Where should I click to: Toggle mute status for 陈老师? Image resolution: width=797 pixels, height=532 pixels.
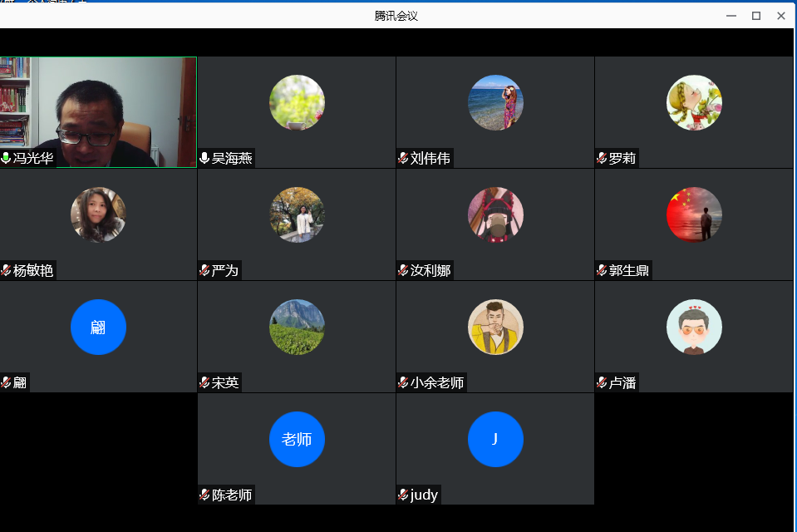point(204,495)
